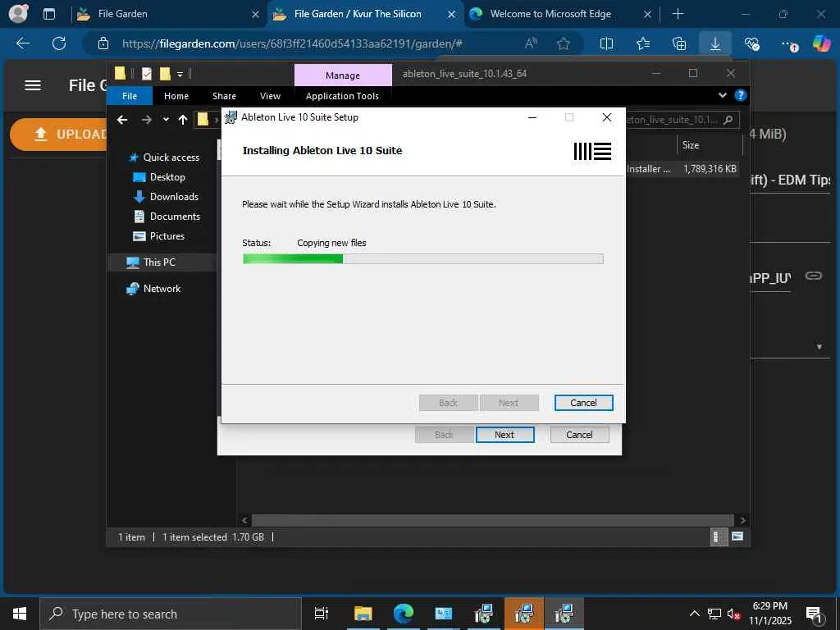Click the Edge browser back button
The width and height of the screenshot is (840, 630).
pos(23,43)
